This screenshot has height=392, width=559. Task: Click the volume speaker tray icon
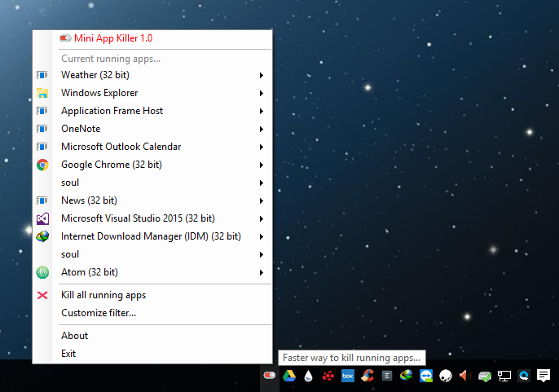pyautogui.click(x=464, y=376)
